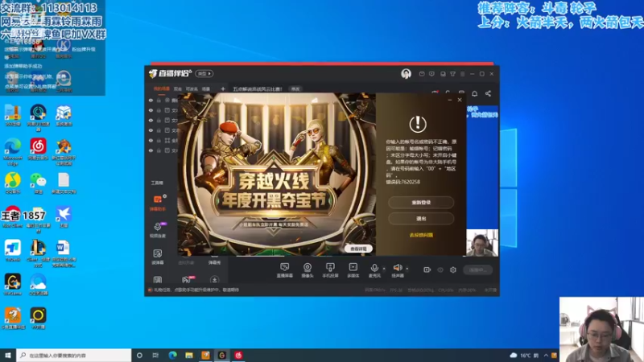Toggle the preview eye icon in bottom bar
644x362 pixels.
click(440, 269)
